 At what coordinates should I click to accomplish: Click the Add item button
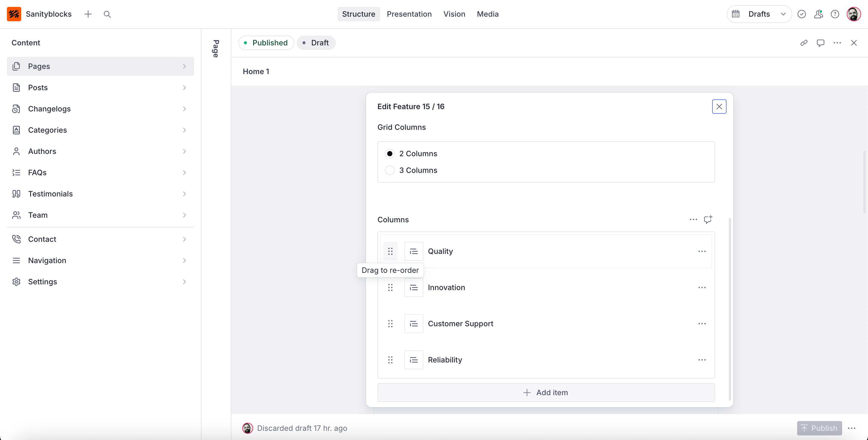pos(546,392)
